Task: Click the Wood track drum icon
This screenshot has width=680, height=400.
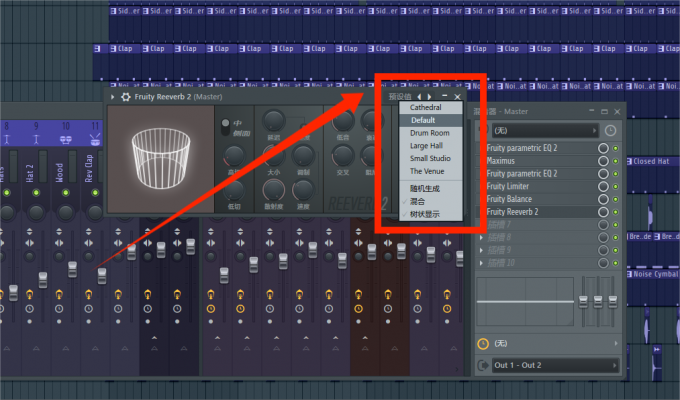Action: [x=65, y=139]
